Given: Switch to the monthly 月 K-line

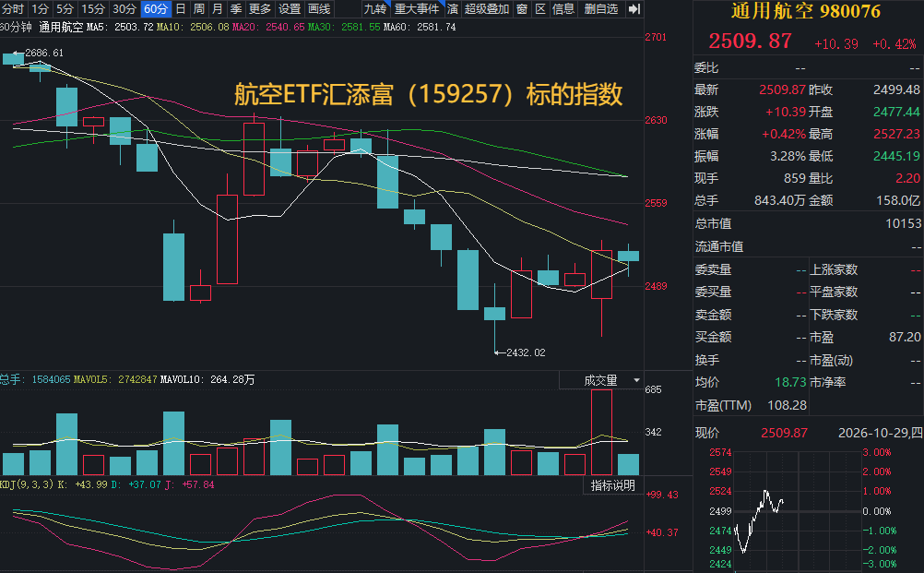Looking at the screenshot, I should click(x=217, y=9).
